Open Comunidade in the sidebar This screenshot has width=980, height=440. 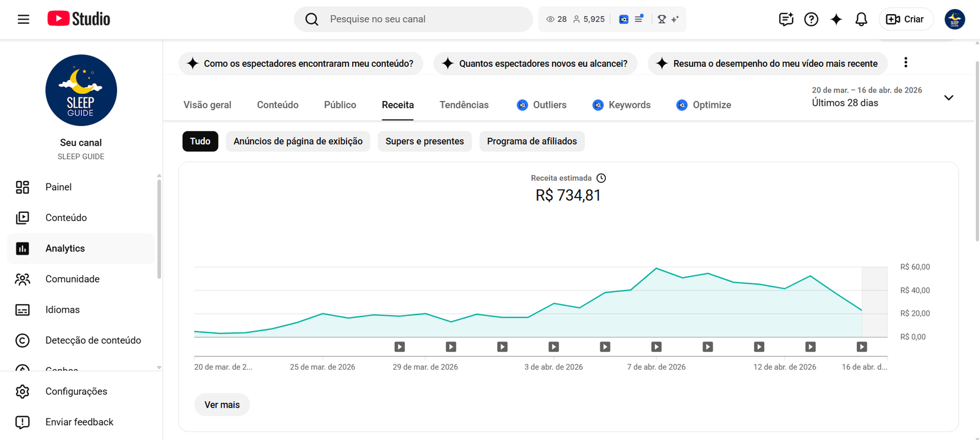pyautogui.click(x=81, y=279)
